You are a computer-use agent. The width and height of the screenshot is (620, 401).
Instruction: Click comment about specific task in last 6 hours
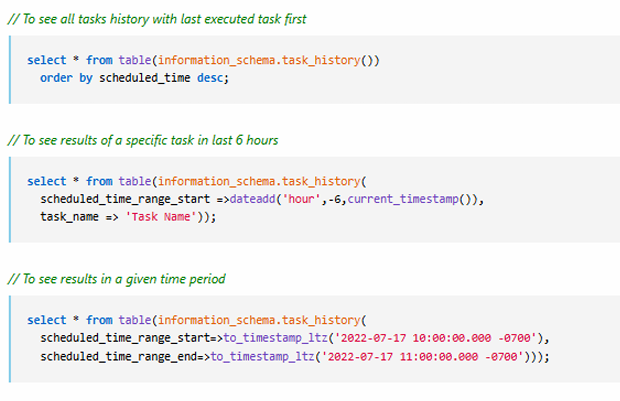click(143, 139)
